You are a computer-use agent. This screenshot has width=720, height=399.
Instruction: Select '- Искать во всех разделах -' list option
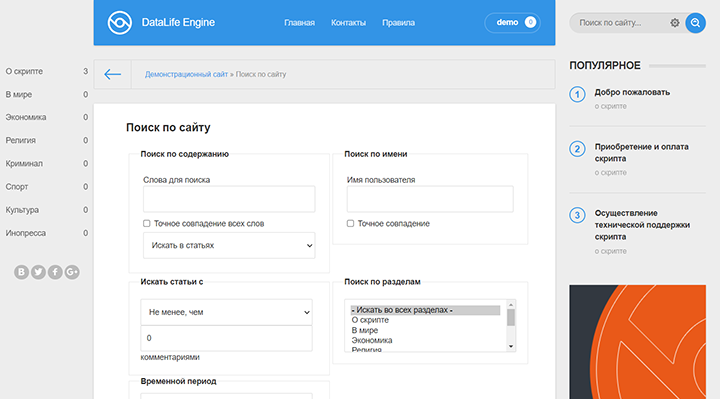(x=425, y=310)
